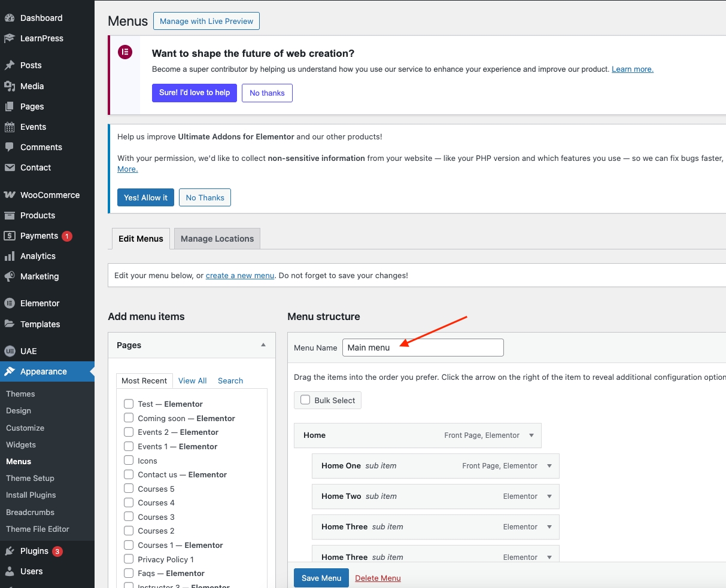Viewport: 726px width, 588px height.
Task: Click the WooCommerce icon in sidebar
Action: 10,195
